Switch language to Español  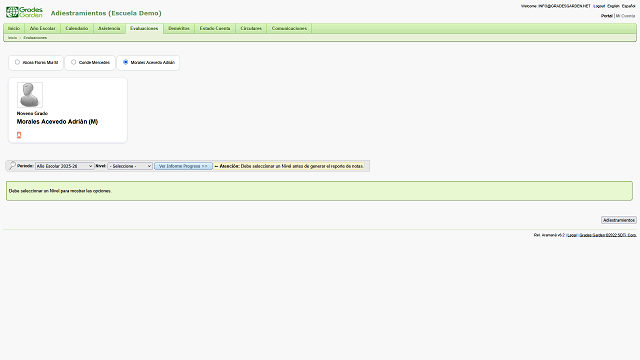(x=629, y=6)
